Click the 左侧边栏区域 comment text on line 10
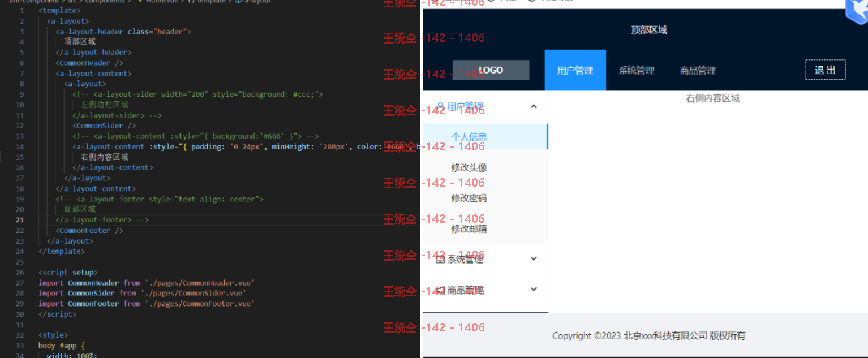Image resolution: width=868 pixels, height=358 pixels. click(105, 105)
